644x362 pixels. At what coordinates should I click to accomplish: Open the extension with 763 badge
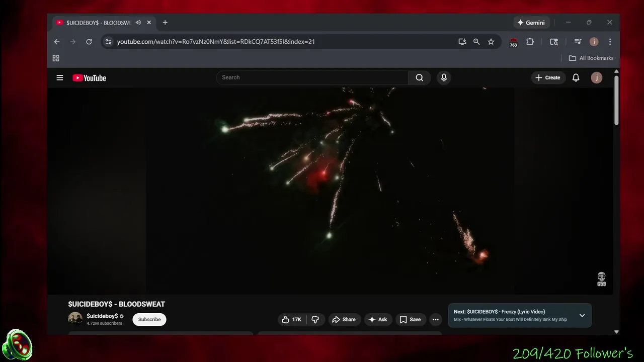pyautogui.click(x=513, y=42)
